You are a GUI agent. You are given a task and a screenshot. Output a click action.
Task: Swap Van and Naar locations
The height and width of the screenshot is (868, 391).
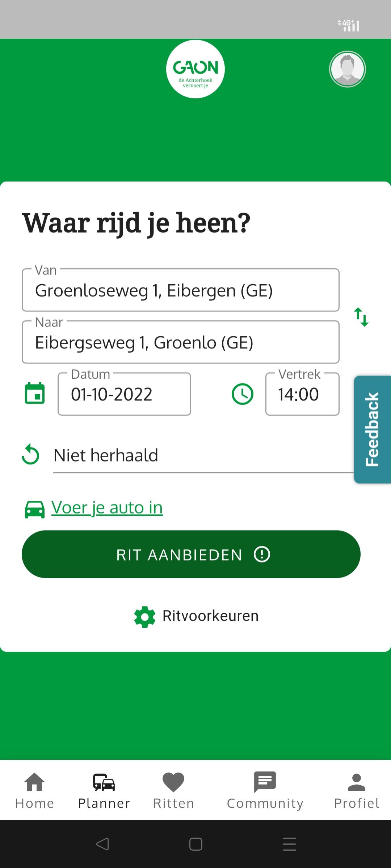pyautogui.click(x=361, y=317)
